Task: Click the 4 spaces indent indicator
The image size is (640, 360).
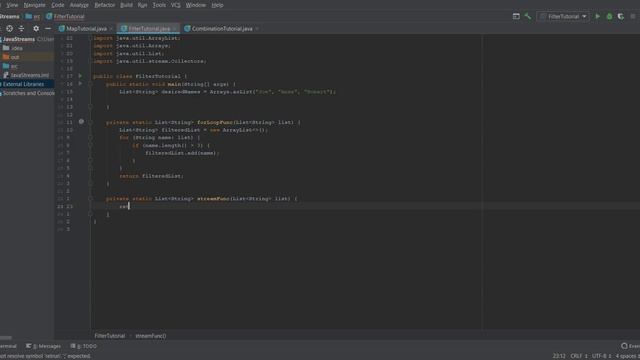Action: coord(627,356)
